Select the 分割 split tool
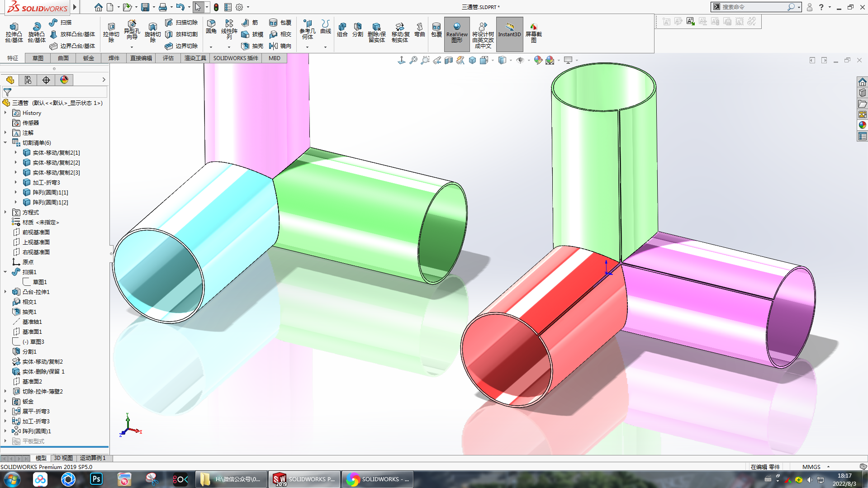This screenshot has height=488, width=868. pyautogui.click(x=358, y=30)
